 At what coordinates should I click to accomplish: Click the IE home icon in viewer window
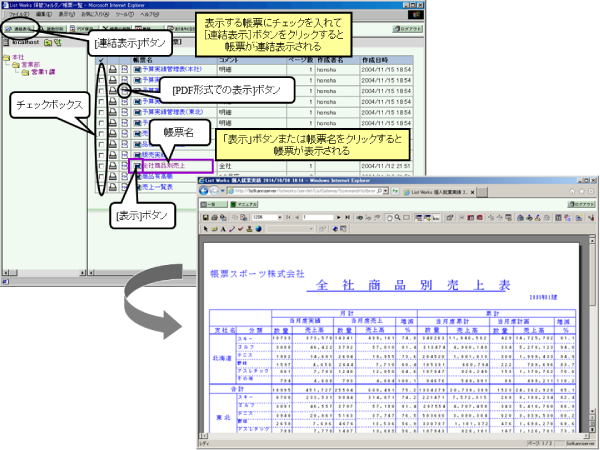572,191
